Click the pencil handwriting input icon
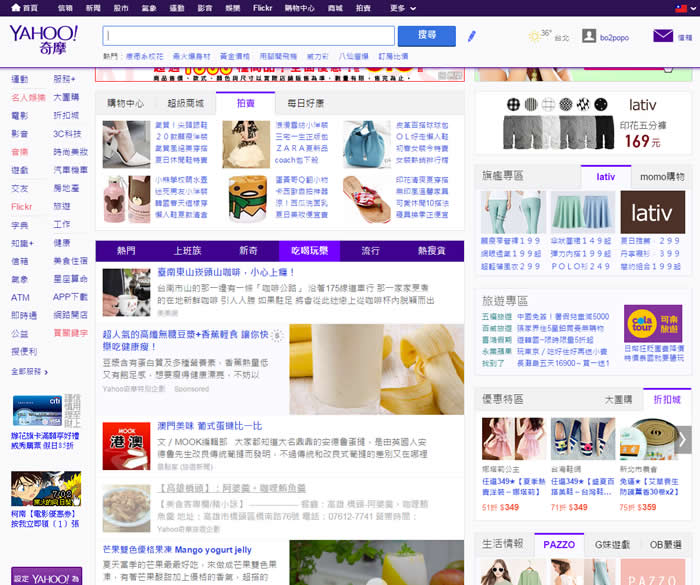The height and width of the screenshot is (585, 700). 472,36
